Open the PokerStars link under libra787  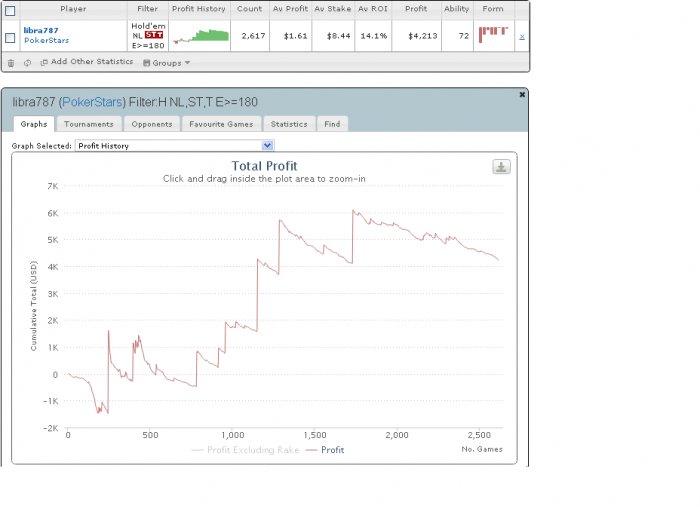click(x=46, y=40)
